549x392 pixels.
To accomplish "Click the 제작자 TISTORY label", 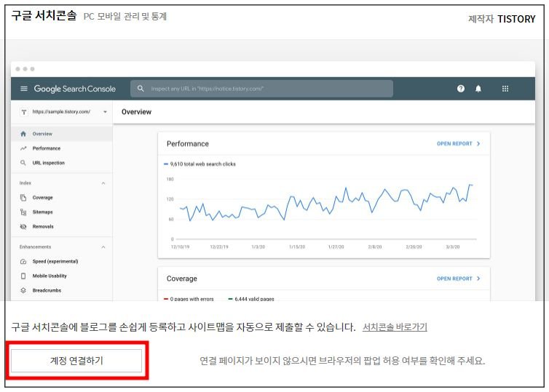I will pyautogui.click(x=502, y=19).
